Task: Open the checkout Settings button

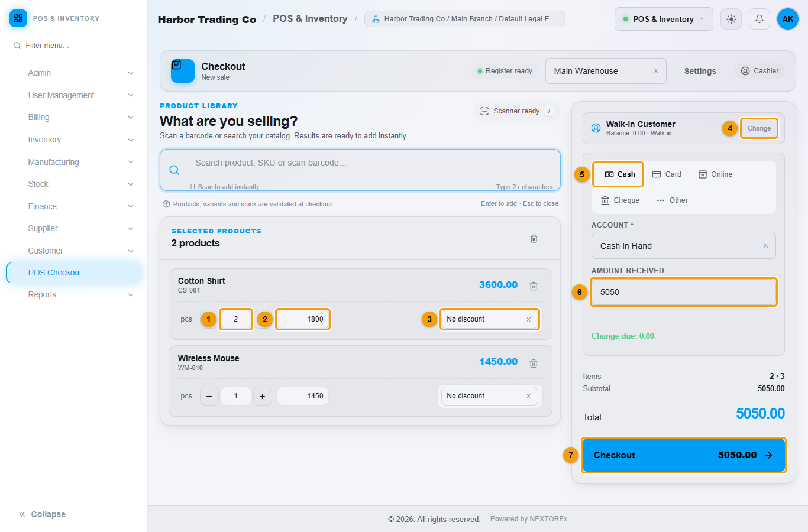Action: coord(700,71)
